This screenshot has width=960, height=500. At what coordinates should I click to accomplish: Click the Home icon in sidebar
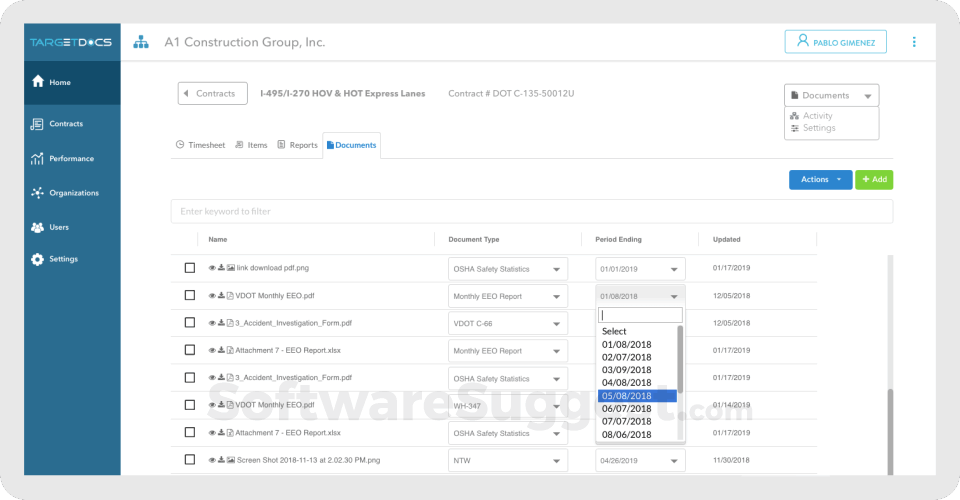click(38, 82)
